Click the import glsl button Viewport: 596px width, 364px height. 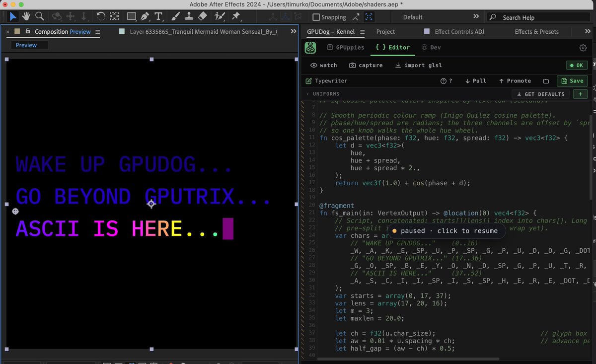(x=418, y=65)
